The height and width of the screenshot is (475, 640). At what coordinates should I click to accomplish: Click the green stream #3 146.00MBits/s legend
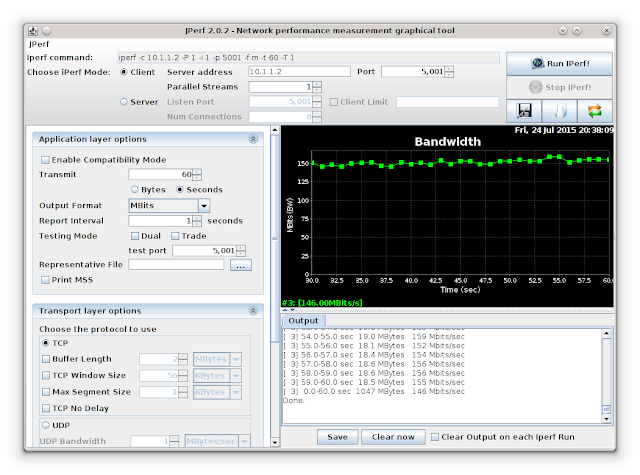pyautogui.click(x=322, y=303)
